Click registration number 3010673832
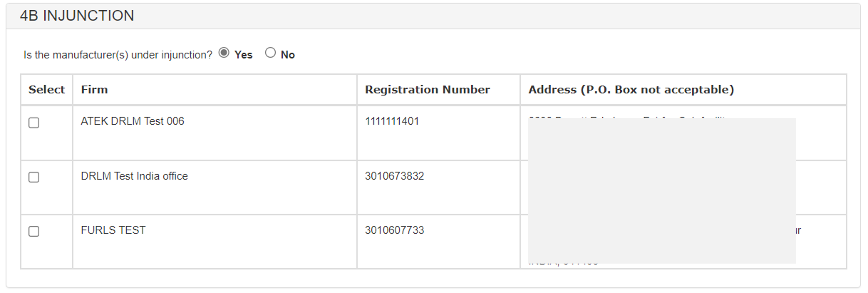This screenshot has height=293, width=868. [394, 176]
